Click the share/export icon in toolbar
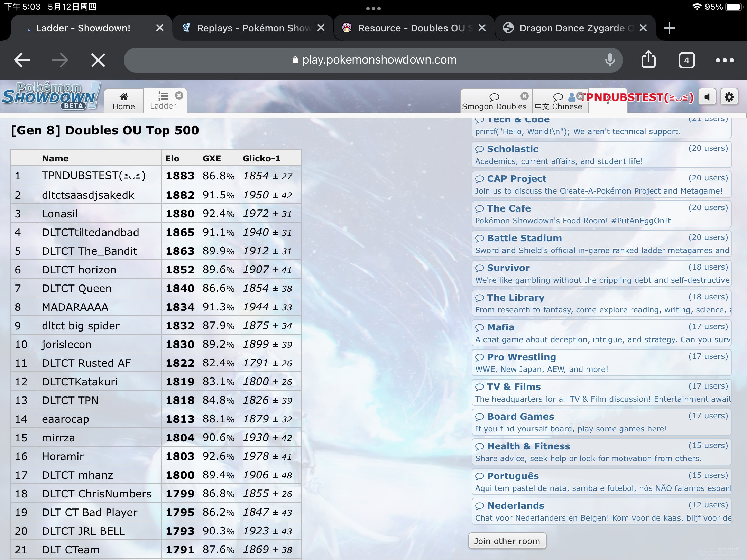 pyautogui.click(x=648, y=59)
